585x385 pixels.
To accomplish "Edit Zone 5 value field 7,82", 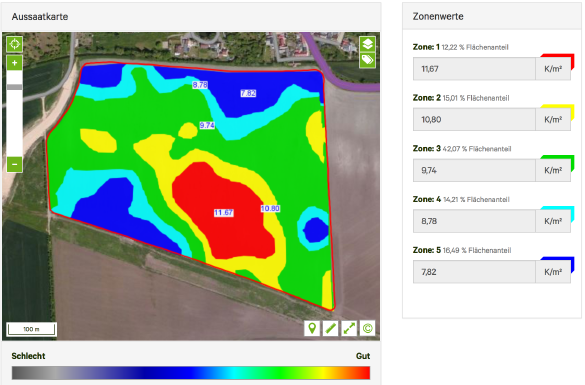I will [474, 272].
